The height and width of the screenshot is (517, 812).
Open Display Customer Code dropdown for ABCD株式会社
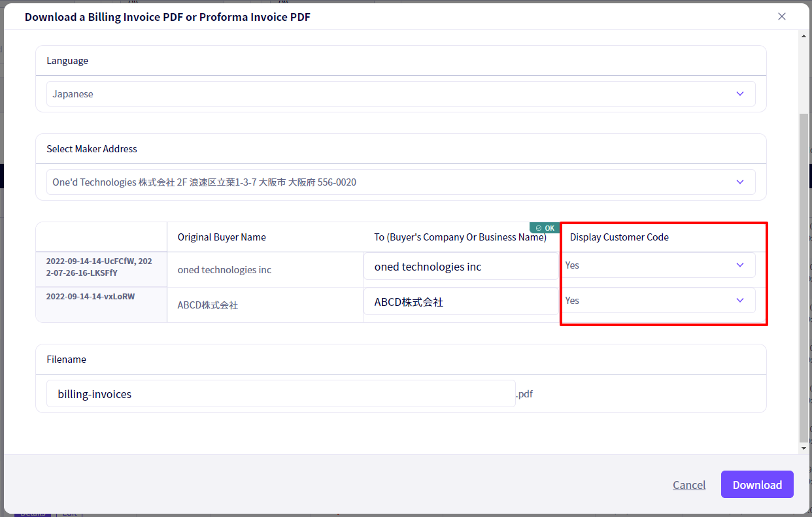pos(658,301)
